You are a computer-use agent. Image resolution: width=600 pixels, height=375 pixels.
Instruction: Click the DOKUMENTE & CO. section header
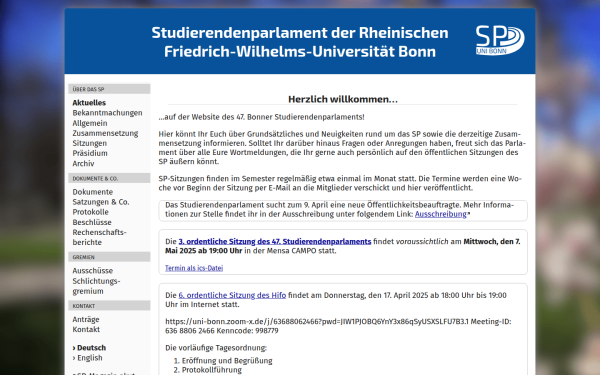pos(109,178)
